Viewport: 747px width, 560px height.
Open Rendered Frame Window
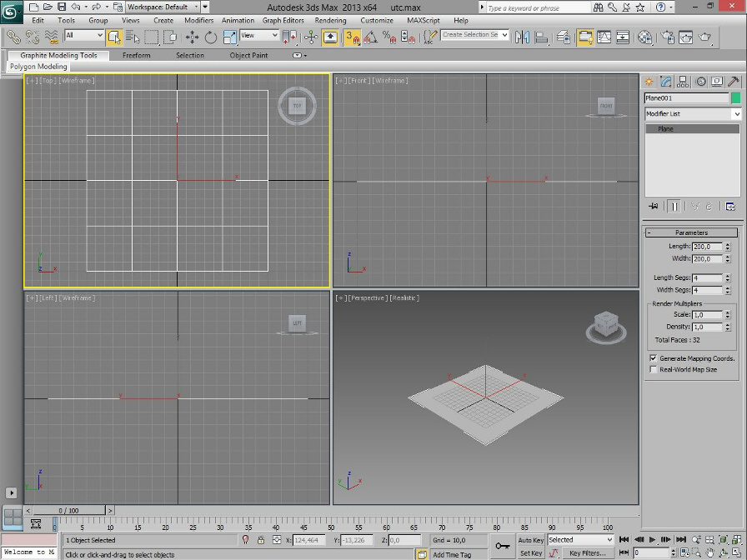pyautogui.click(x=685, y=37)
